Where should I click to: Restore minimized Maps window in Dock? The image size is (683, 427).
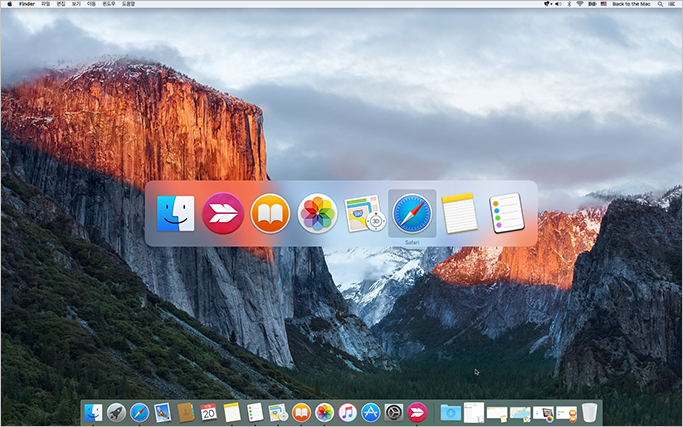click(x=520, y=413)
